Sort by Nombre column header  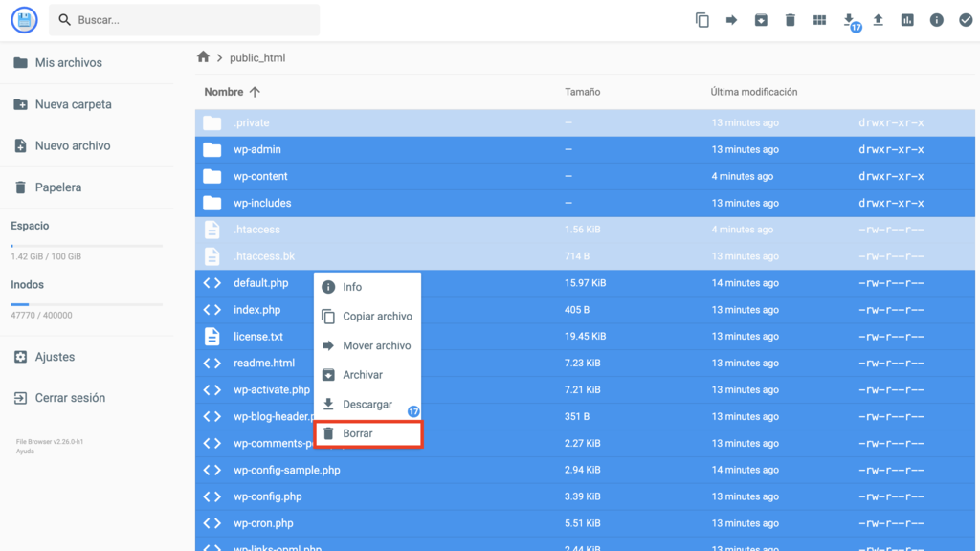tap(224, 92)
